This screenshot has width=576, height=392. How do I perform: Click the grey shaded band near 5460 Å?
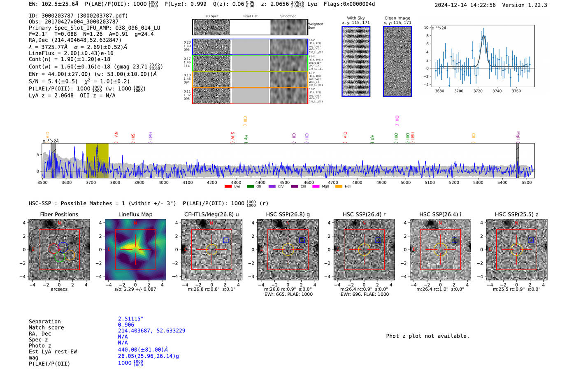pyautogui.click(x=518, y=160)
